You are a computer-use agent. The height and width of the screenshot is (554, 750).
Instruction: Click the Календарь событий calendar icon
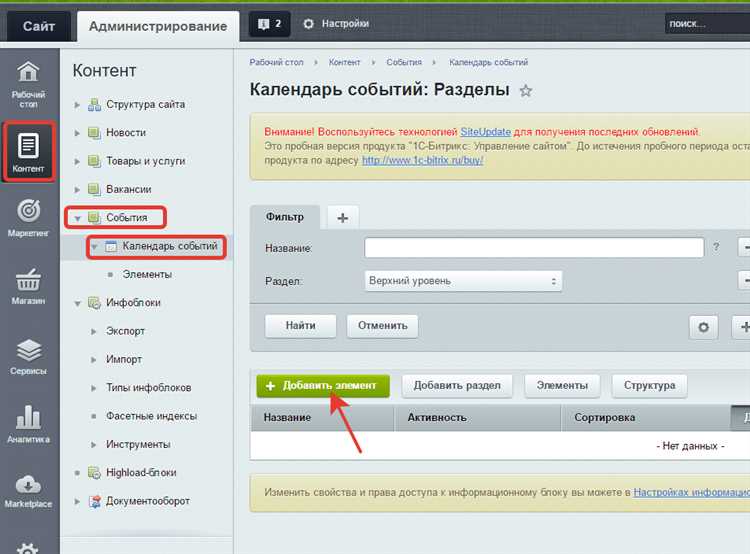tap(110, 246)
